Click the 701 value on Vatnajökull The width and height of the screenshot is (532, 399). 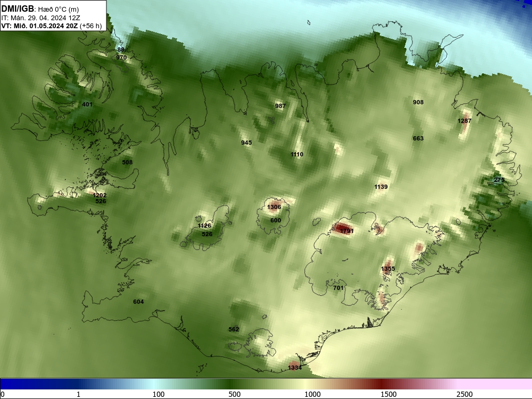pos(338,288)
